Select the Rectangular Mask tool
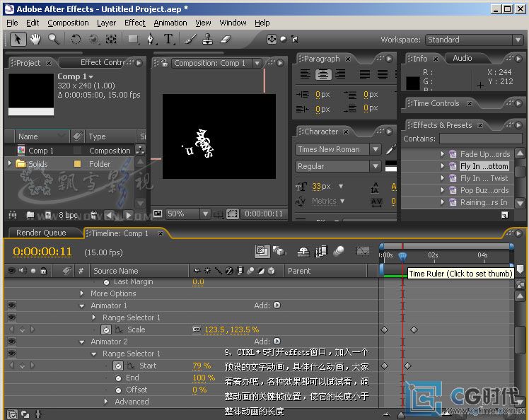This screenshot has width=529, height=420. pos(133,40)
